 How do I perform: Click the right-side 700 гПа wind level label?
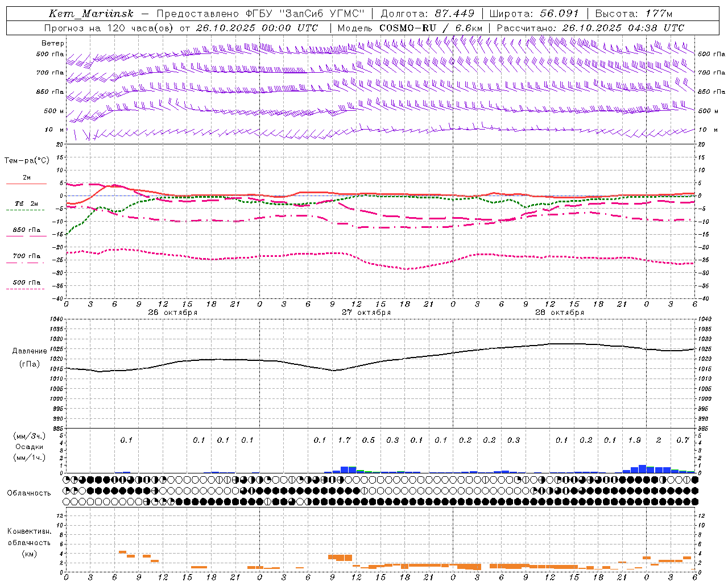pos(712,73)
